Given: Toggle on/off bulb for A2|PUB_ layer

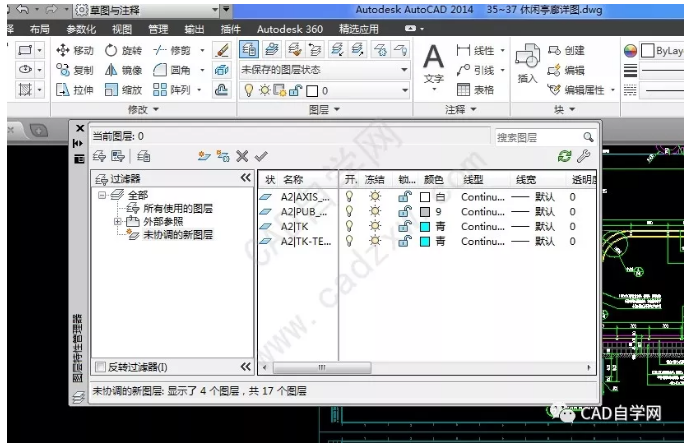Looking at the screenshot, I should click(x=349, y=212).
